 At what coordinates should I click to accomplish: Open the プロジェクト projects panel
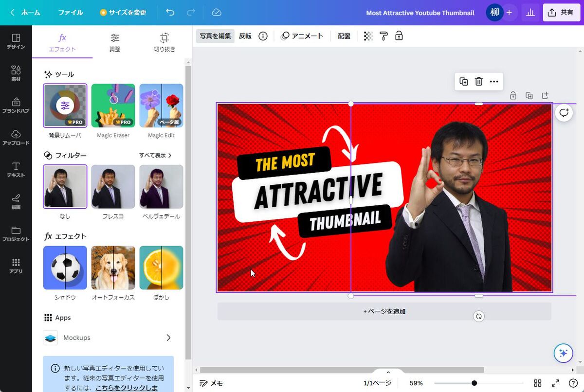click(x=16, y=234)
